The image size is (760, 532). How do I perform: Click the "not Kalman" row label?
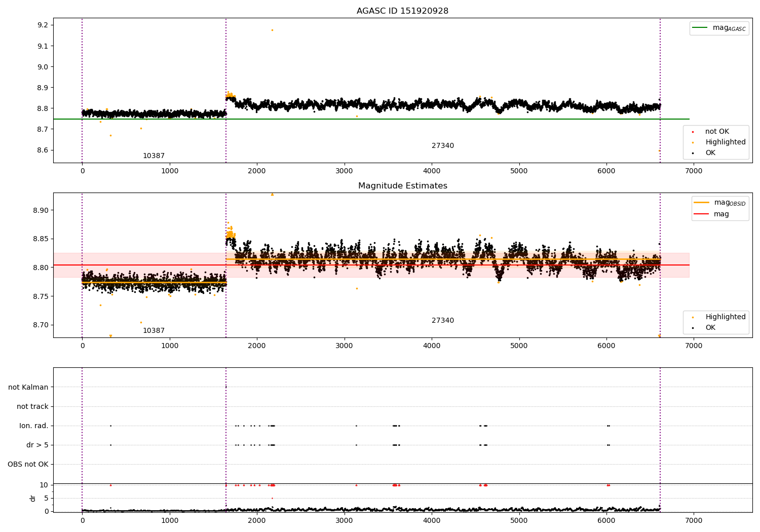pos(28,388)
